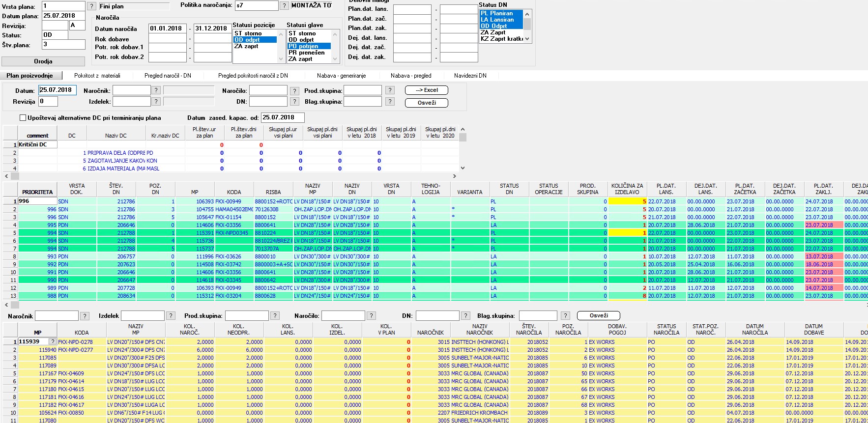The height and width of the screenshot is (423, 868).
Task: Open Blag.skupina lookup in bottom orders filter
Action: pyautogui.click(x=566, y=316)
